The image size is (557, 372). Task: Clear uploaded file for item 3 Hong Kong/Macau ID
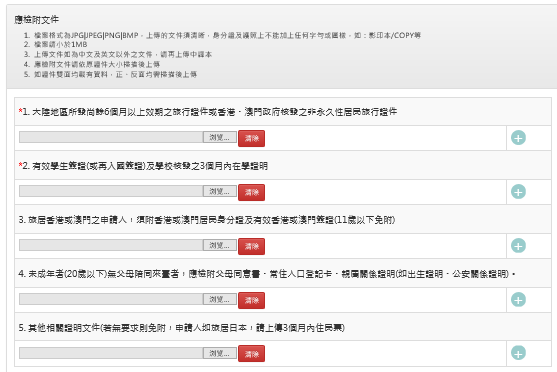(x=252, y=247)
